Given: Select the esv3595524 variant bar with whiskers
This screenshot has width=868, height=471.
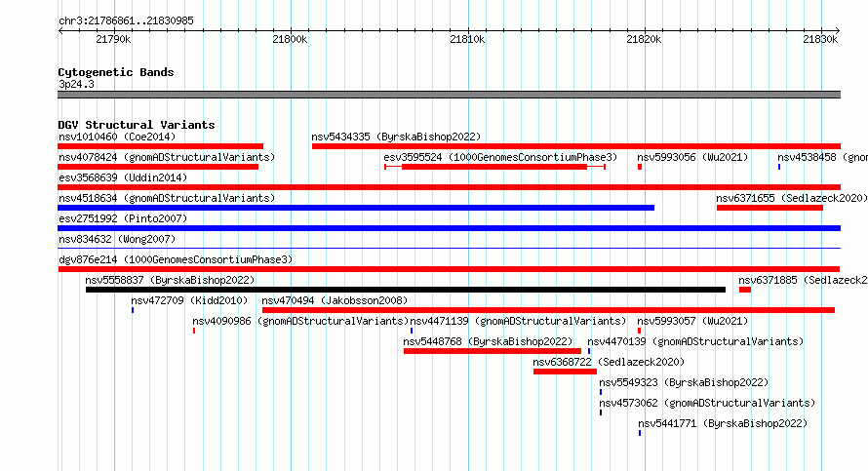Looking at the screenshot, I should 494,167.
